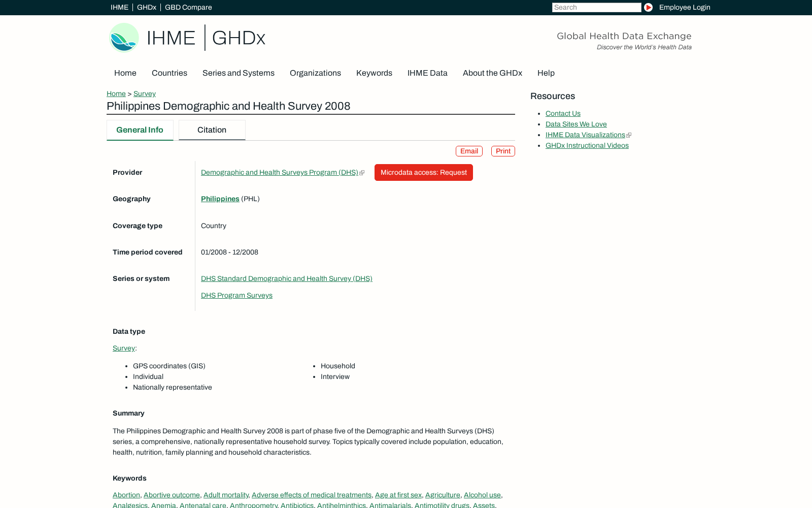Image resolution: width=812 pixels, height=508 pixels.
Task: Open GBD Compare in top bar
Action: point(188,7)
